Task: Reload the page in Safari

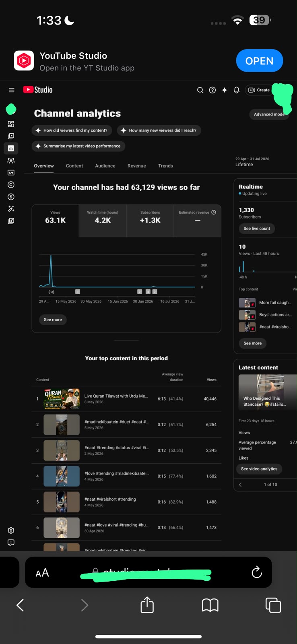Action: click(x=256, y=572)
